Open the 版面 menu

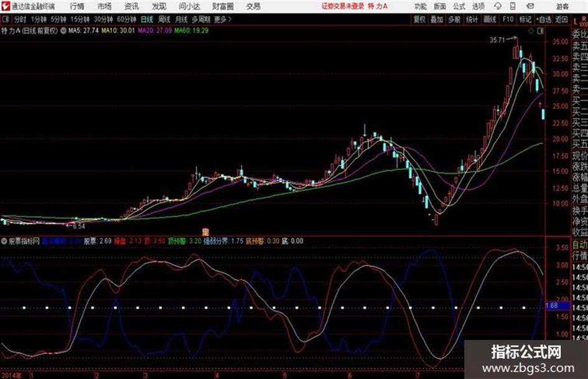(x=440, y=6)
